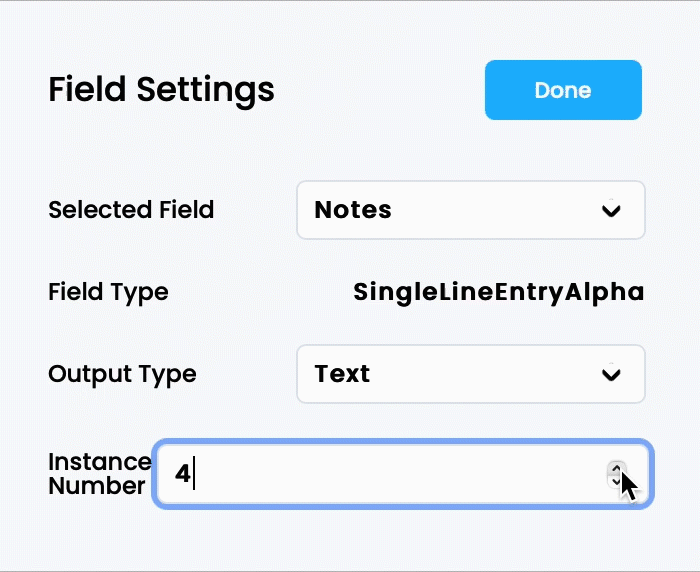Click the word Done on the button

563,90
